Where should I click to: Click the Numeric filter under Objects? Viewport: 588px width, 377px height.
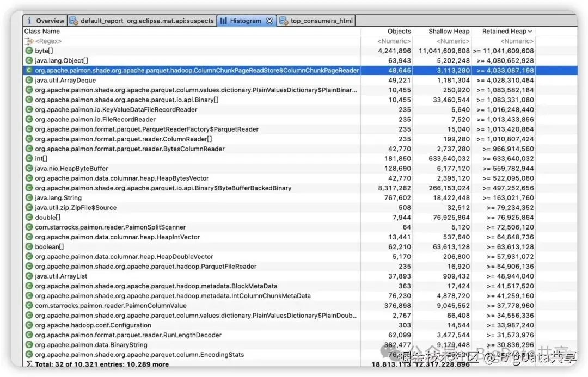point(394,41)
